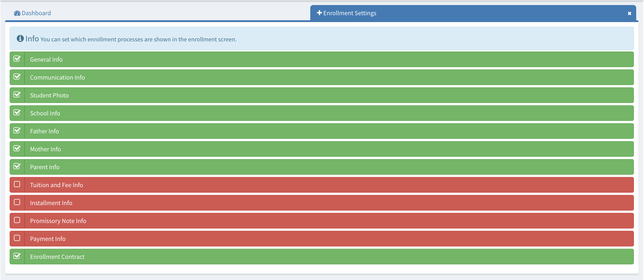Screen dimensions: 644x280
Task: Click the Payment Info red row label
Action: click(x=48, y=239)
